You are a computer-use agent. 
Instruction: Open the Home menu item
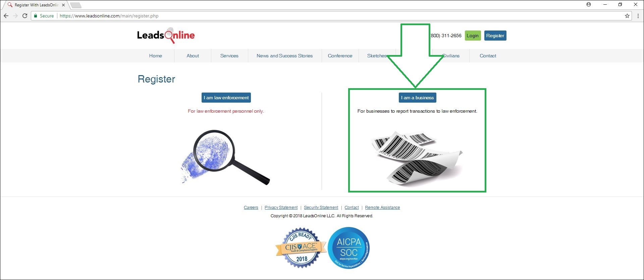[x=156, y=56]
